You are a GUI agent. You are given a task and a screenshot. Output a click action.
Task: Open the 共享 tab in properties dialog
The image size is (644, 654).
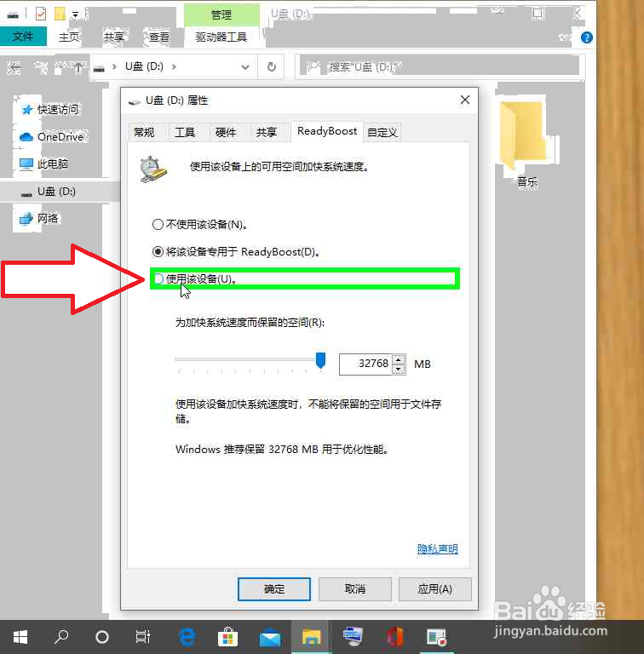point(266,132)
